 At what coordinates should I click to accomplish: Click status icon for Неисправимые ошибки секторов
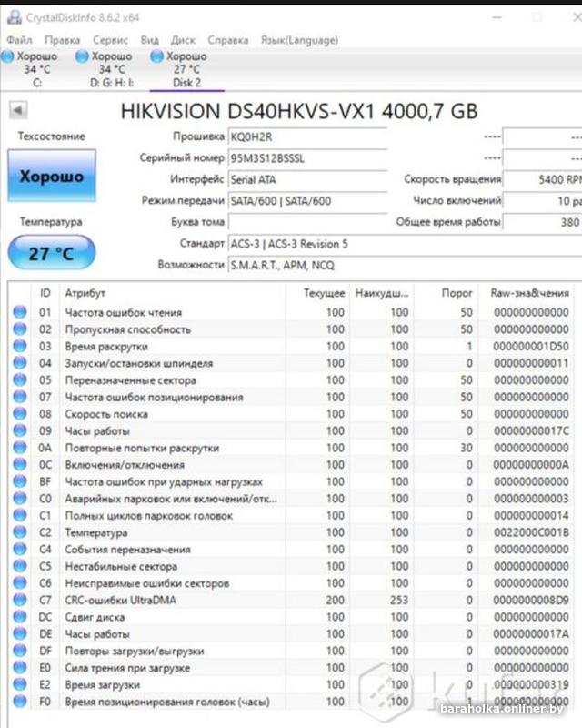point(20,583)
